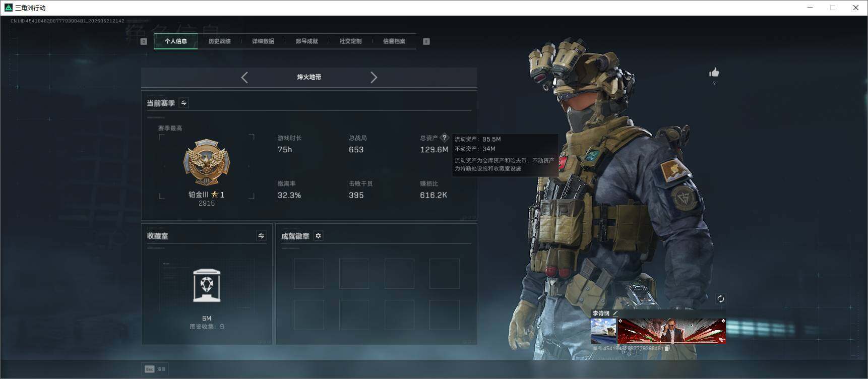Open the 详细数据 tab
The image size is (868, 379).
tap(263, 41)
